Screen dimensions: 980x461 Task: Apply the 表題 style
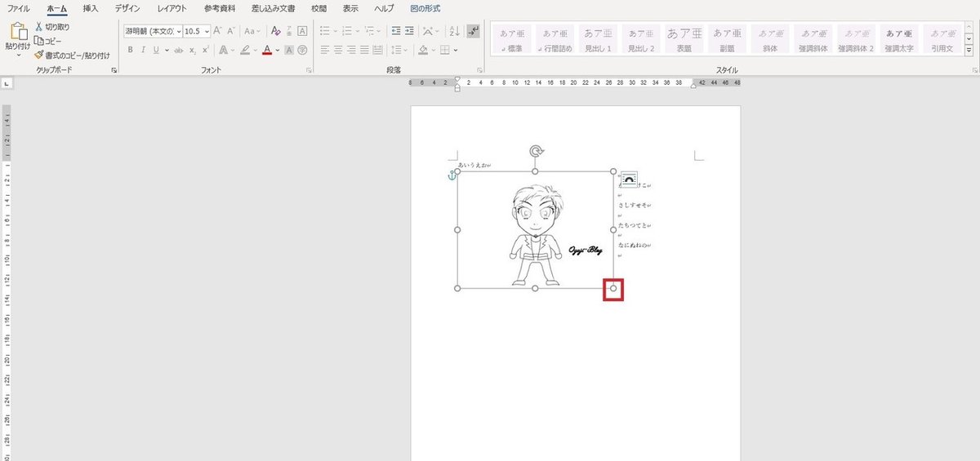pyautogui.click(x=684, y=39)
